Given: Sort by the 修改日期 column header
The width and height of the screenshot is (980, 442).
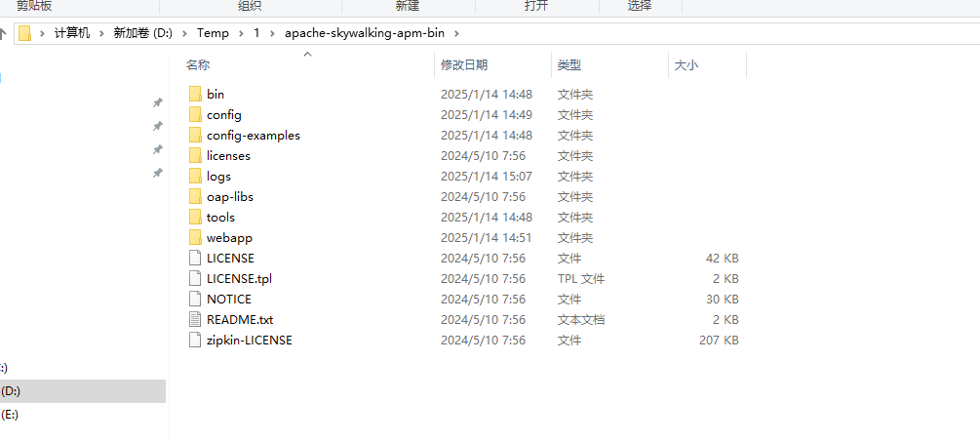Looking at the screenshot, I should [464, 65].
